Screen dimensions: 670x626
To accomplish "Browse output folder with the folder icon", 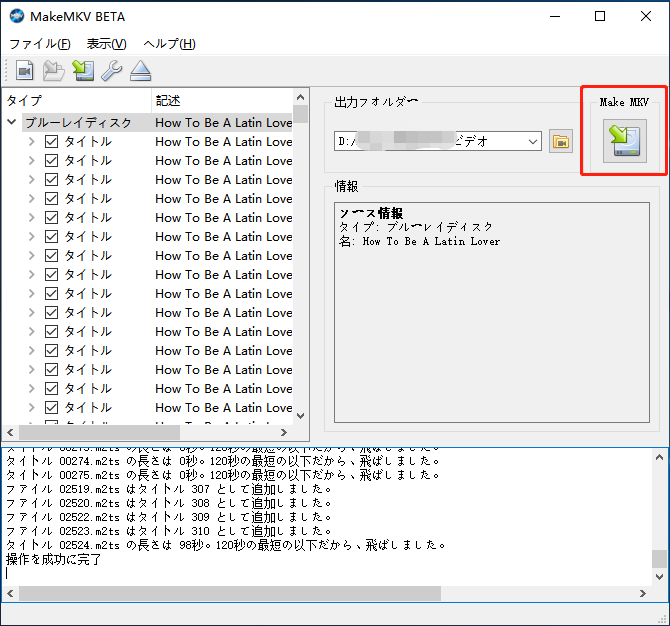I will click(x=560, y=141).
